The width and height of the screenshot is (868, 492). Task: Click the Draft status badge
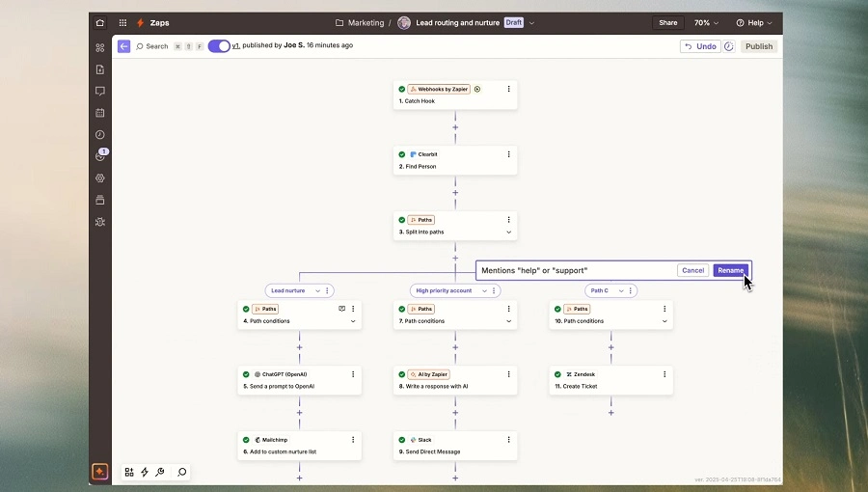click(514, 23)
